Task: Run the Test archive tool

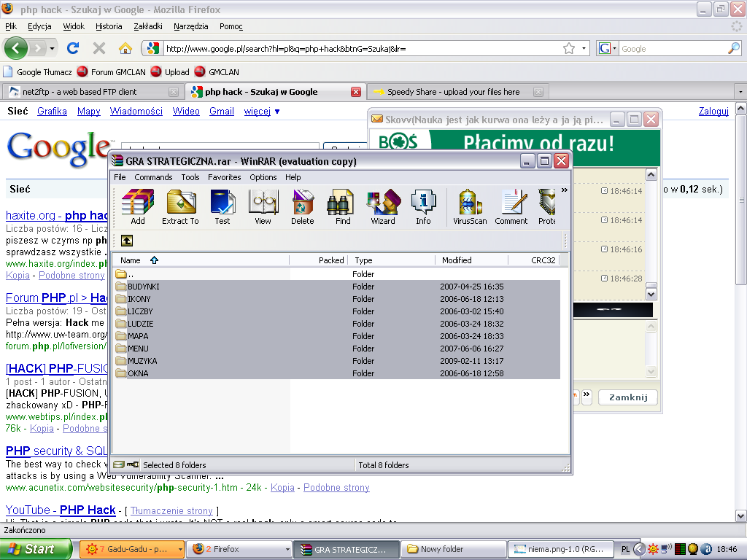Action: point(222,206)
